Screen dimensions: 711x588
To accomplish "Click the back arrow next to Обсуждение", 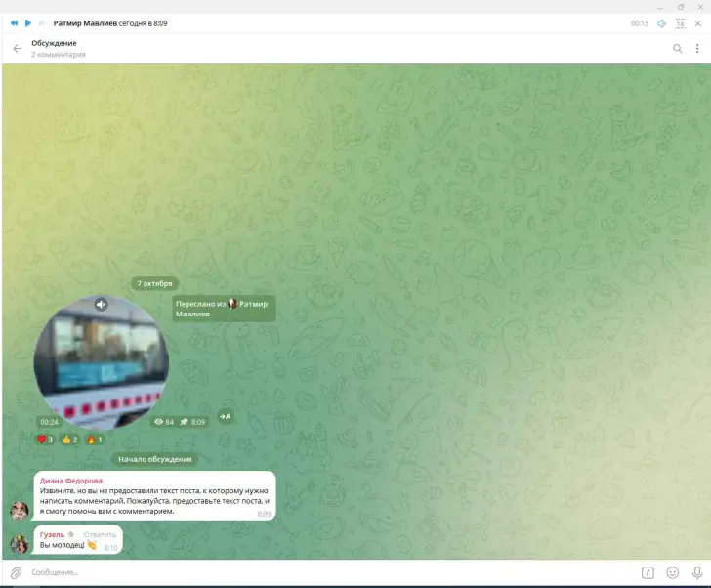I will (x=17, y=49).
